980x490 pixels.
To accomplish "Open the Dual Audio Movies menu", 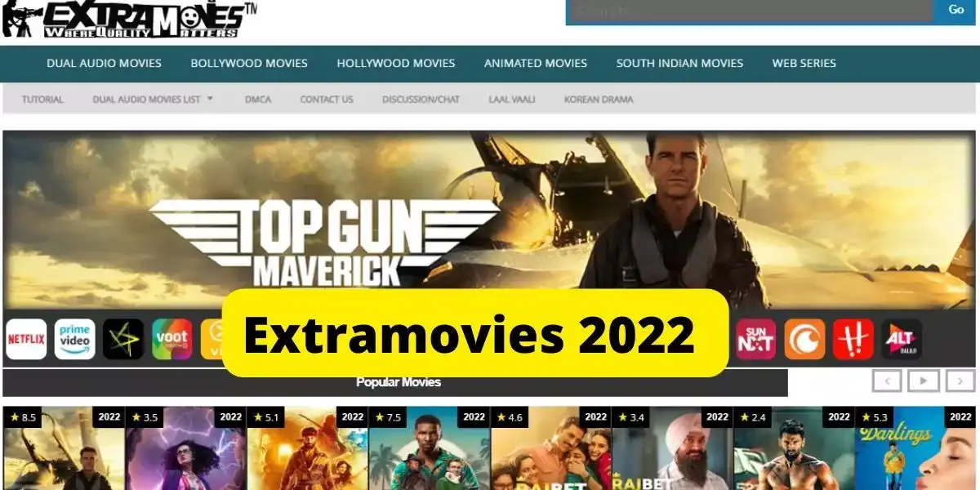I will point(104,63).
